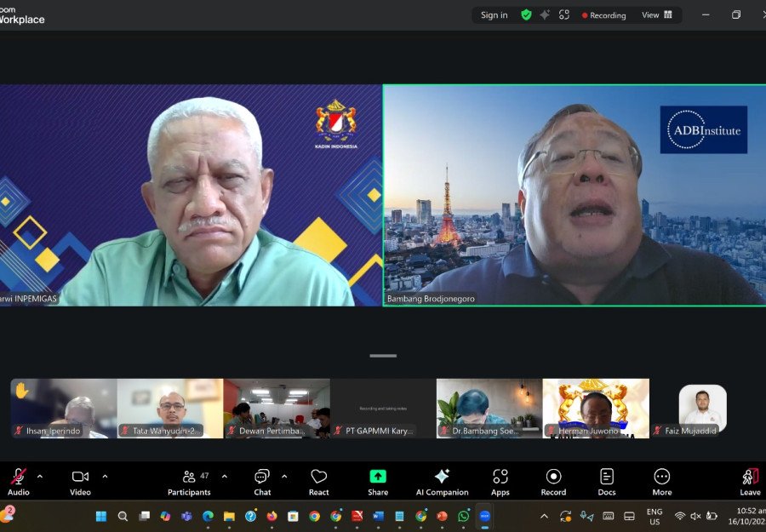Open the Chat panel
Screen dimensions: 766x532
coord(262,482)
